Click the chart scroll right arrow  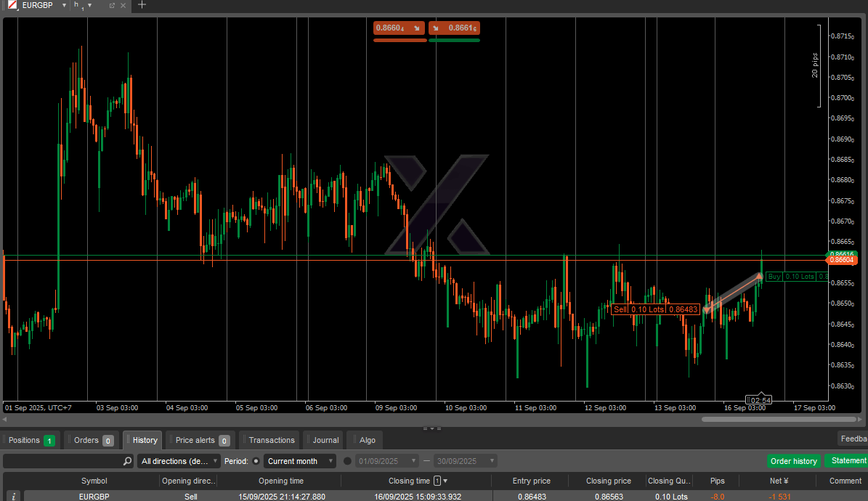pos(861,420)
